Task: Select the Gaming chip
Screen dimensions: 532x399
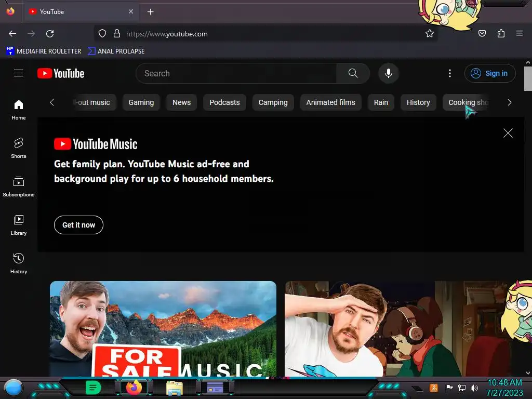Action: (141, 102)
